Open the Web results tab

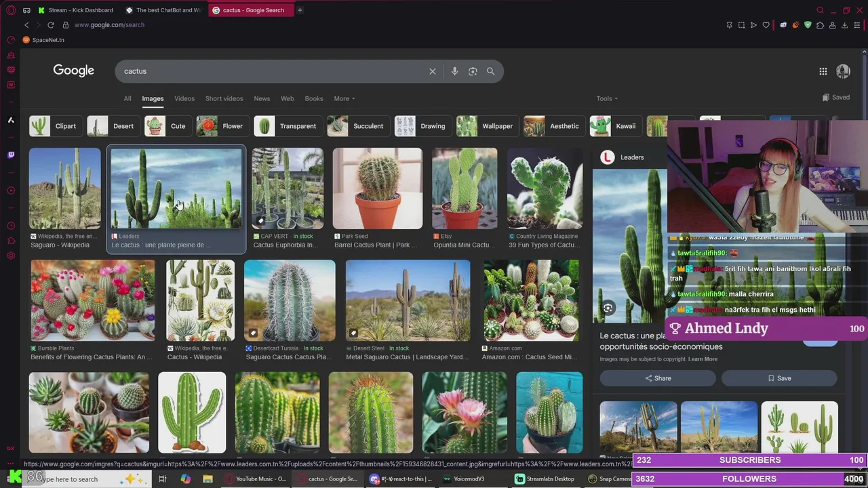point(288,98)
